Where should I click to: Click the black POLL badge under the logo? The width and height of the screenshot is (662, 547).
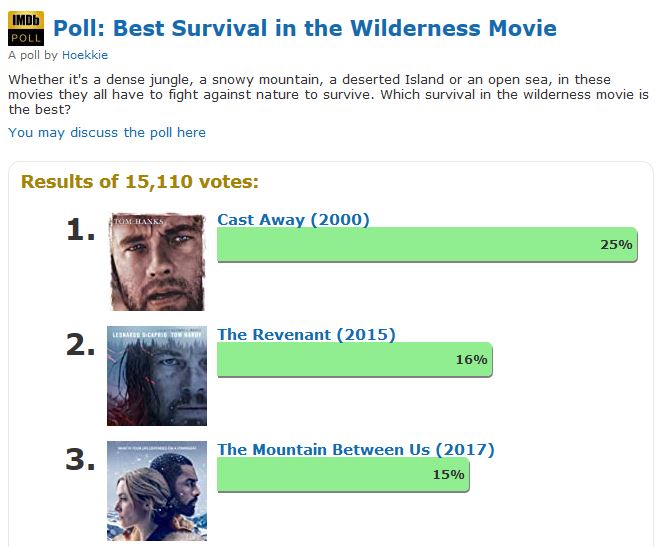[x=26, y=37]
